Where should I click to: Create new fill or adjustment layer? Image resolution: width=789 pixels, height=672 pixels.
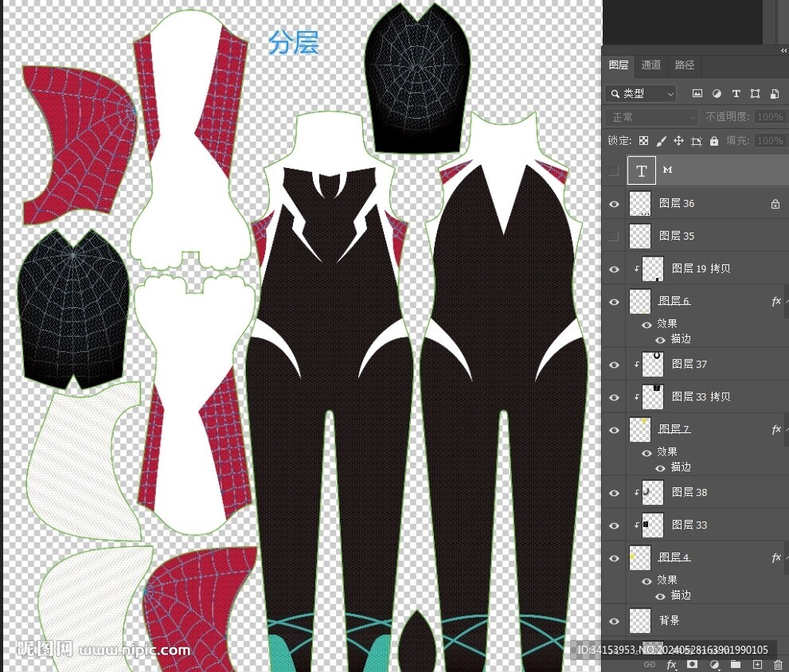coord(714,665)
